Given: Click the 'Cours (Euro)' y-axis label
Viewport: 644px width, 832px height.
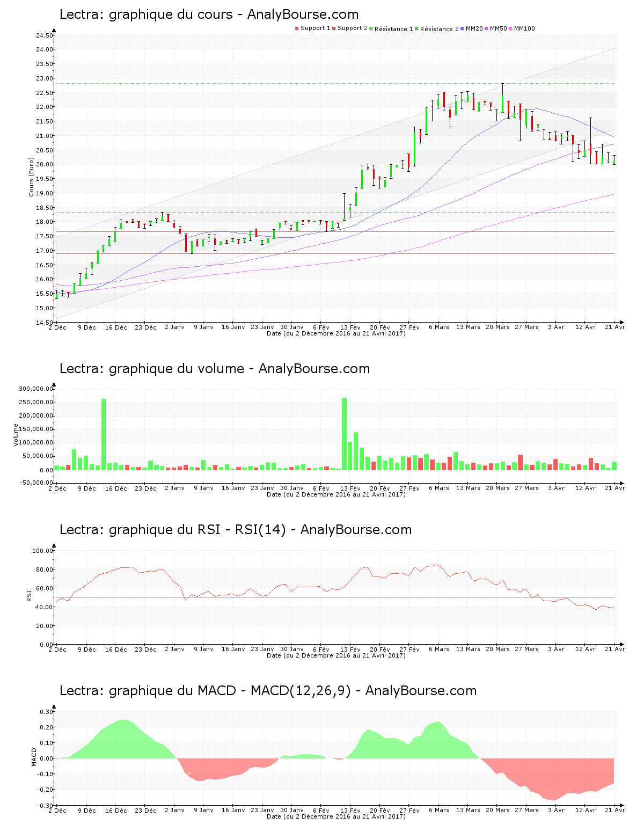Looking at the screenshot, I should click(x=31, y=177).
